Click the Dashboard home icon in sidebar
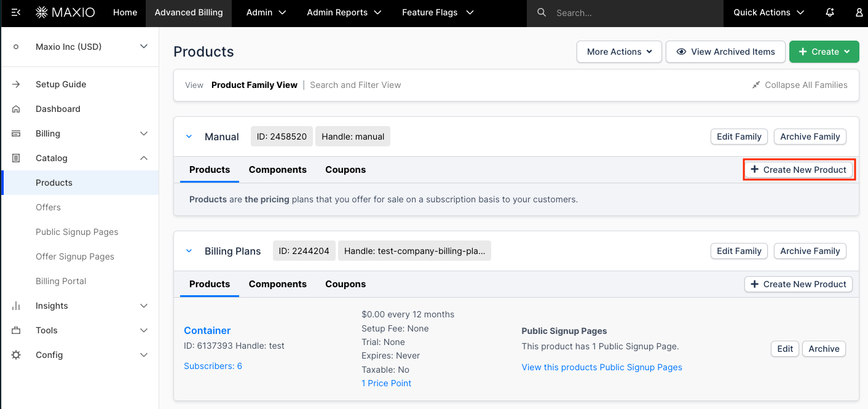 [x=16, y=109]
